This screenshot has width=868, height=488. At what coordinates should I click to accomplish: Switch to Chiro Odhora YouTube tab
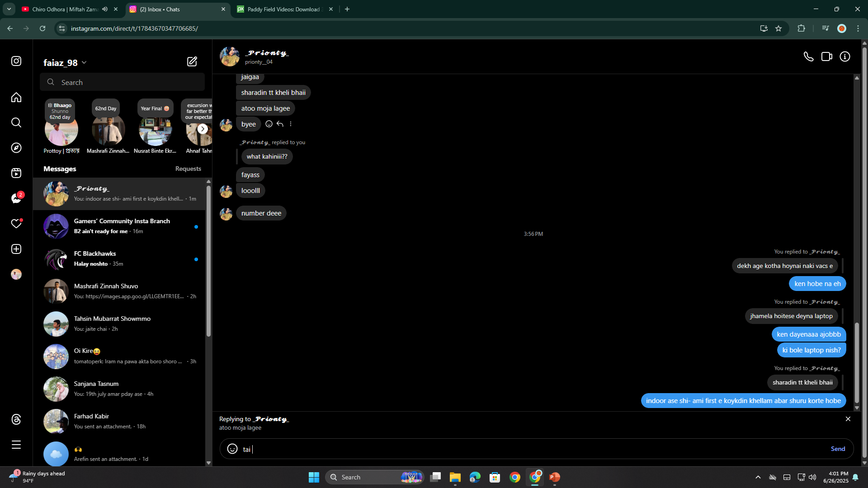click(x=66, y=9)
